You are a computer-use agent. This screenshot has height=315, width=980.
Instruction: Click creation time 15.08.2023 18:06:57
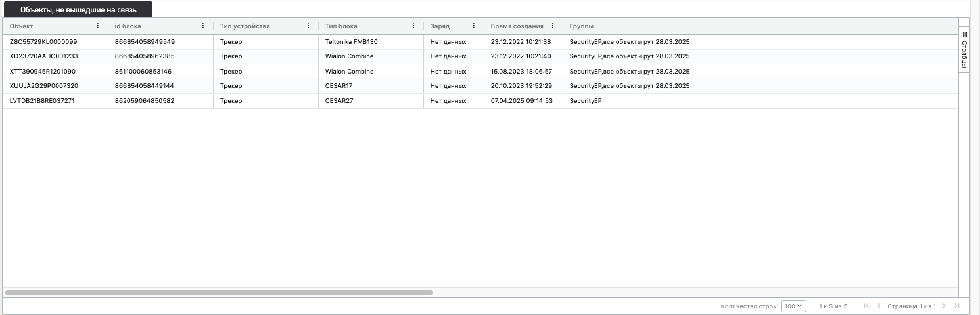tap(522, 72)
